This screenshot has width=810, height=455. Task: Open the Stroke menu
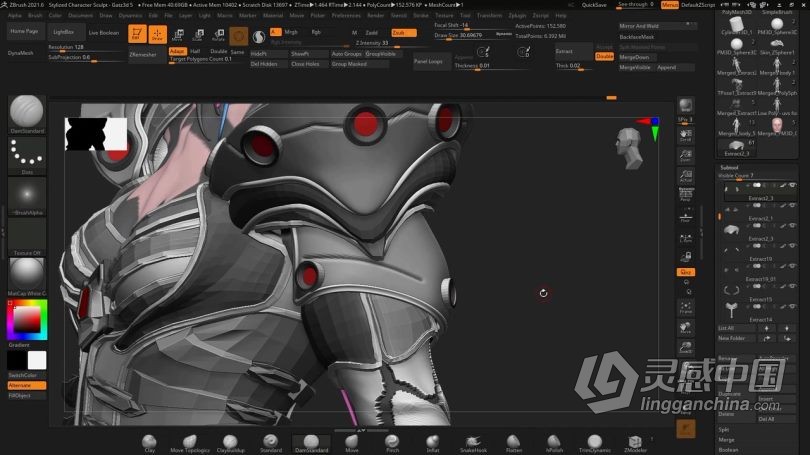pos(421,15)
